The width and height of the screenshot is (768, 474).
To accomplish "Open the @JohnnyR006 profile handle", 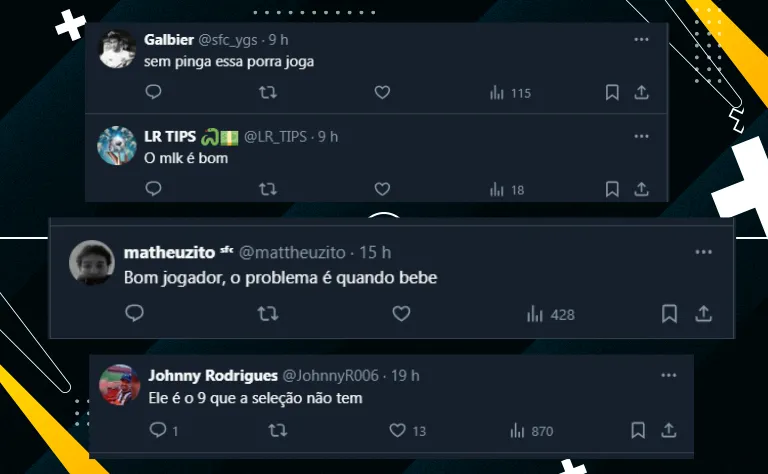I will coord(331,376).
